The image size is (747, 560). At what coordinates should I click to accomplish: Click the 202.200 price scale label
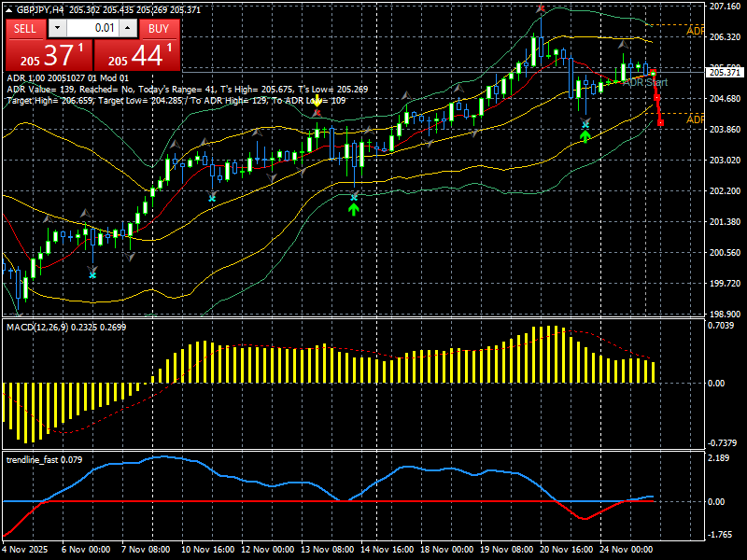coord(726,191)
